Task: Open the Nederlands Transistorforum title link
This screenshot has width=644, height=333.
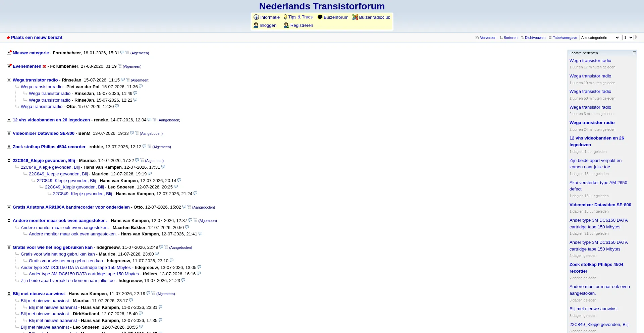Action: click(322, 6)
